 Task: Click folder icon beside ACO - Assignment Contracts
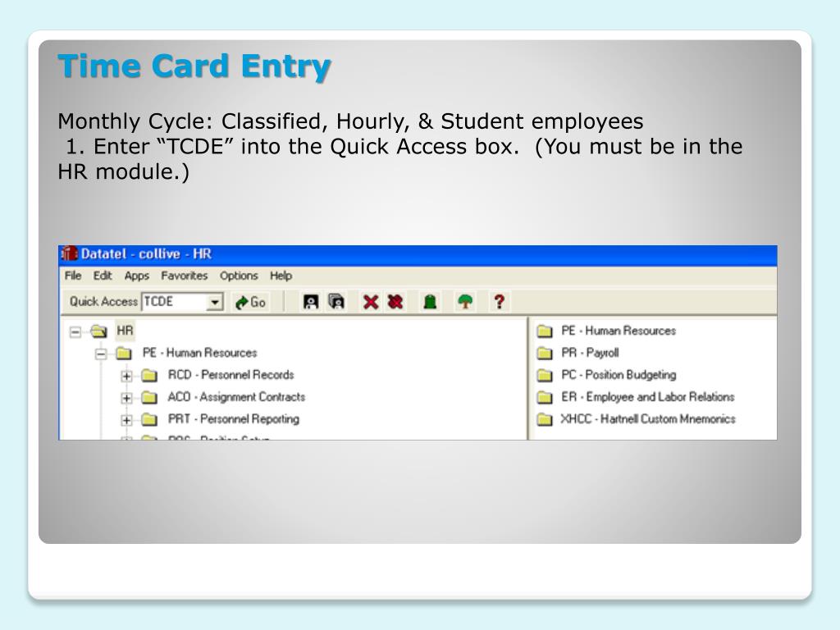[x=149, y=398]
